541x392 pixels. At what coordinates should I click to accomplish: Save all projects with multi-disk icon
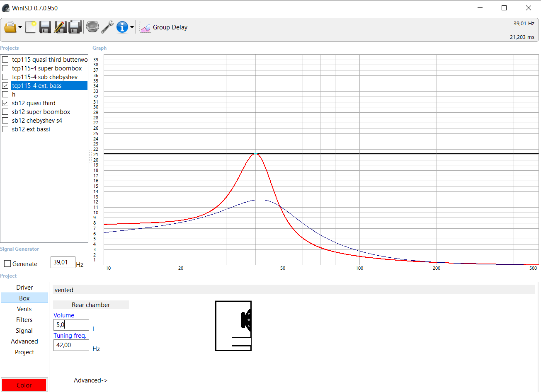point(75,27)
